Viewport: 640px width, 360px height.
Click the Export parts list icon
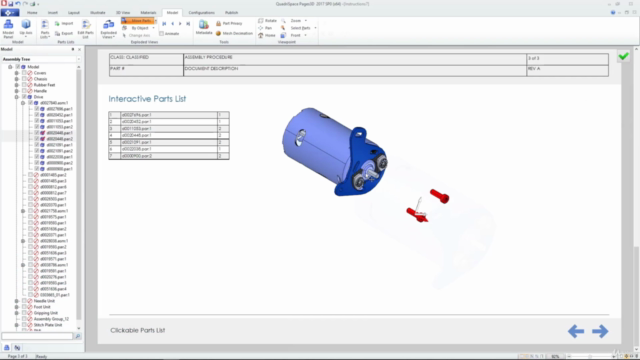(58, 33)
